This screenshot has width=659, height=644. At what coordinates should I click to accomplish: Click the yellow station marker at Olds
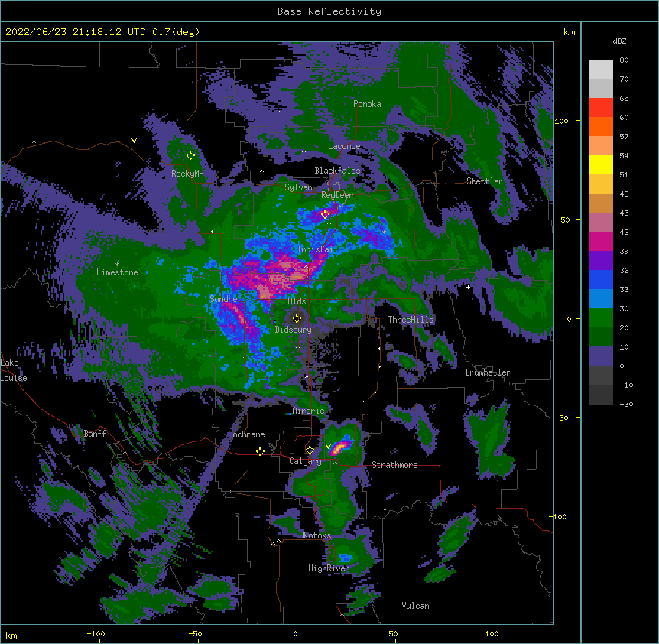297,318
